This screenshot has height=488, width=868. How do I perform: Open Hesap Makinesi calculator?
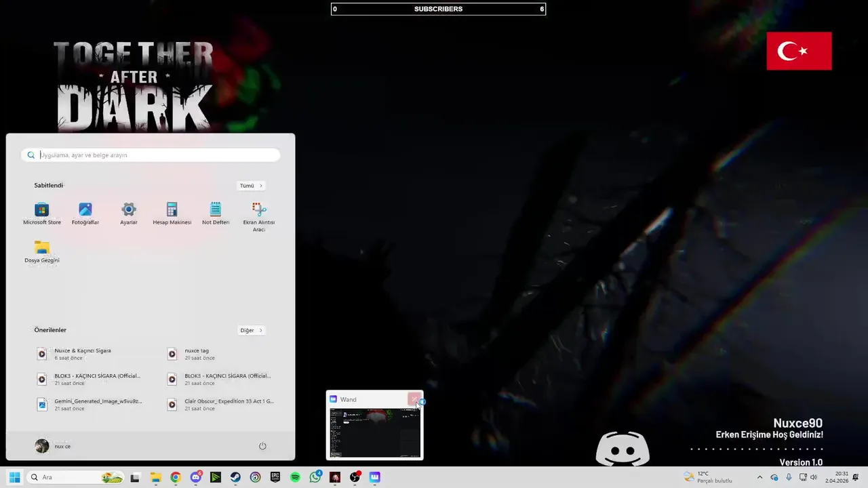(x=172, y=213)
